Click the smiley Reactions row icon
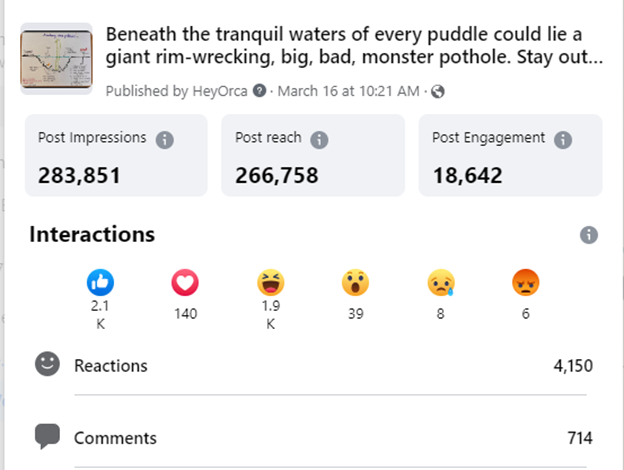 click(47, 365)
